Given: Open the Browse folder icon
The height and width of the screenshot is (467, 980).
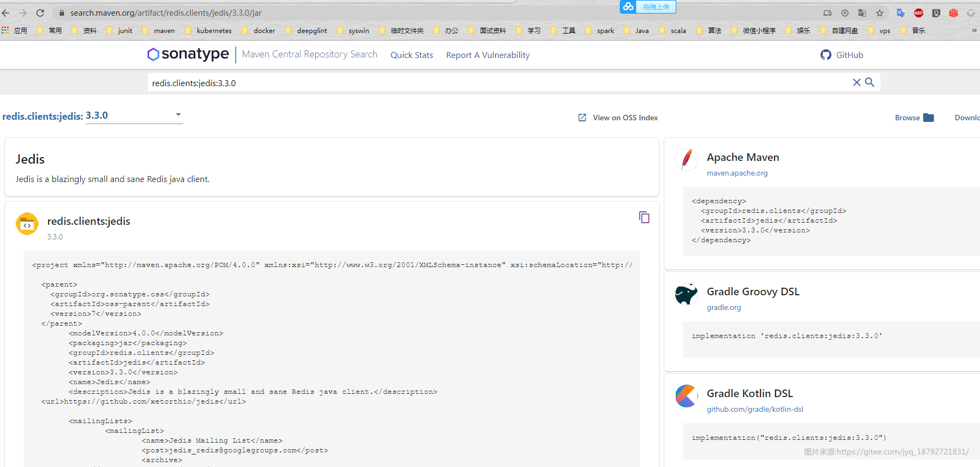Looking at the screenshot, I should point(928,118).
